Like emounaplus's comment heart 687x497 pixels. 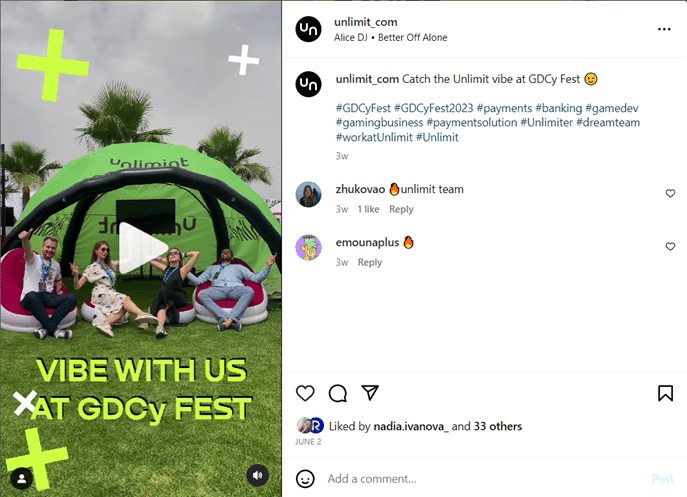pos(670,247)
